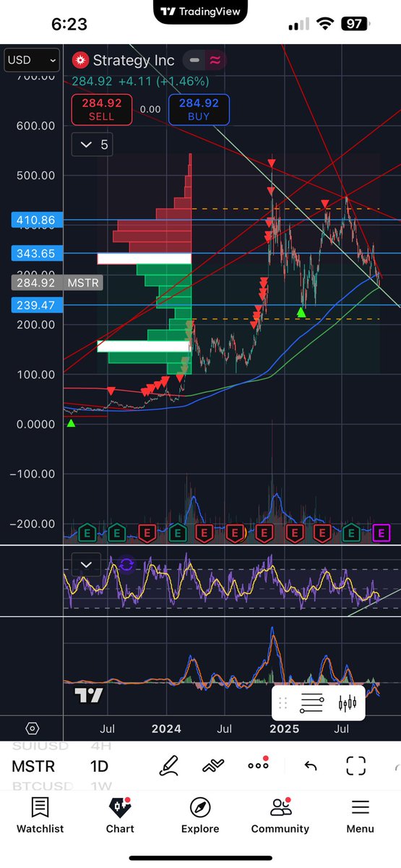Expand the 5 indicators legend chevron
The image size is (401, 868).
point(92,145)
